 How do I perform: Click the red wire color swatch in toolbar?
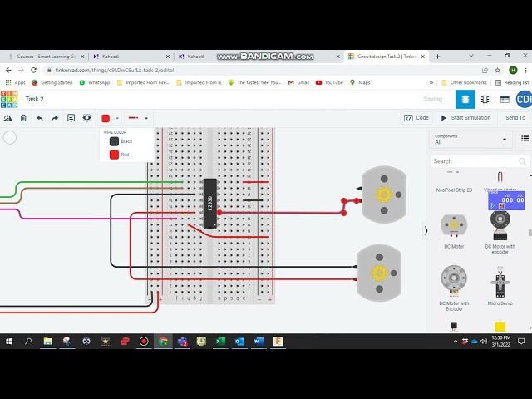point(106,118)
